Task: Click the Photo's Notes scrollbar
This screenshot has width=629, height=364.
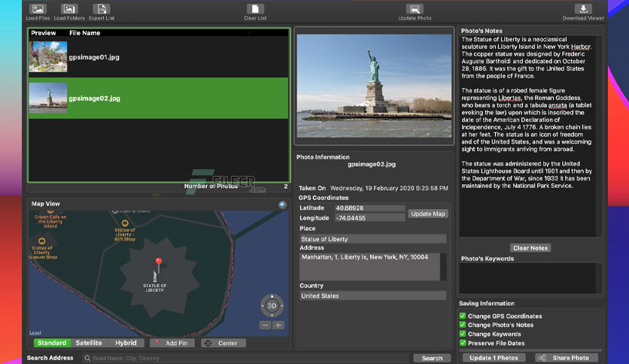Action: pyautogui.click(x=598, y=136)
